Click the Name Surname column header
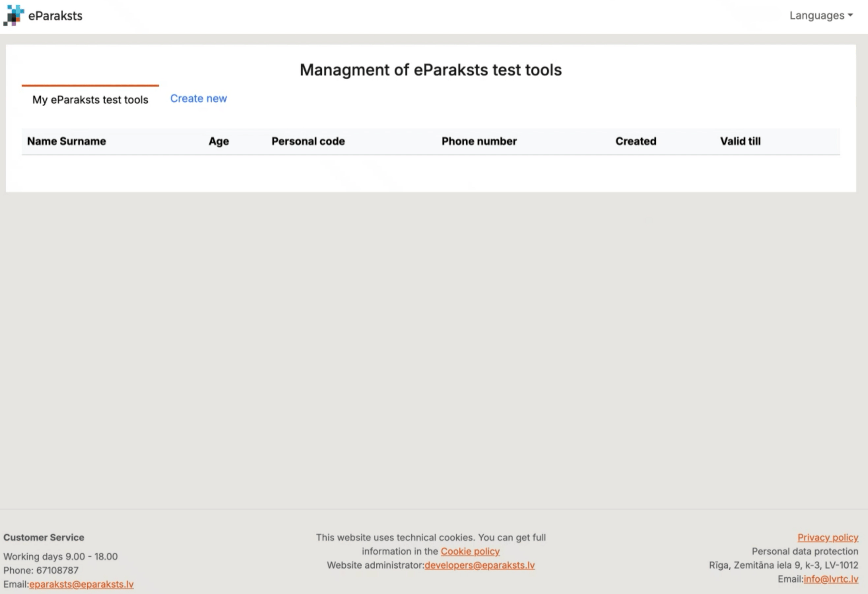 tap(67, 141)
